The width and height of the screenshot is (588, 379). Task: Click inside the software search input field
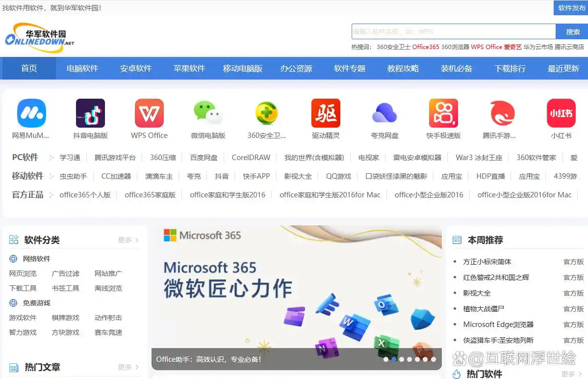pyautogui.click(x=451, y=31)
